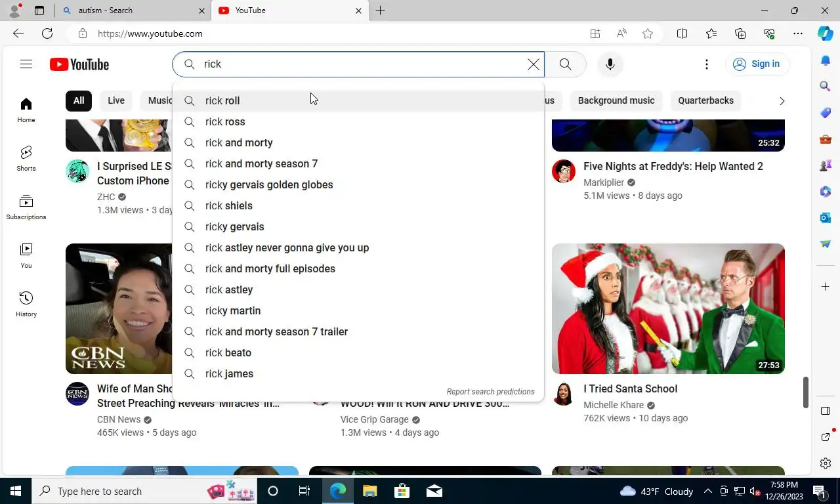Choose the 'rick roll' suggestion

[x=358, y=100]
